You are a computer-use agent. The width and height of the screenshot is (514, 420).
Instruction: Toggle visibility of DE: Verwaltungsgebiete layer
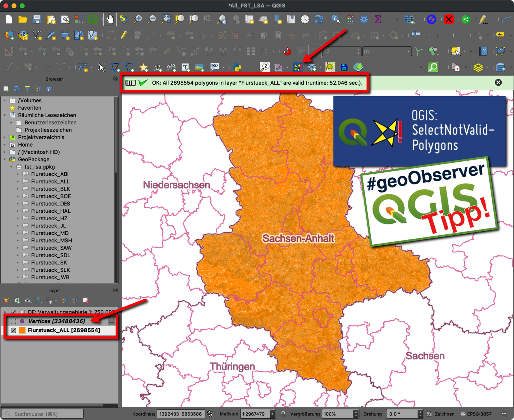(x=13, y=312)
